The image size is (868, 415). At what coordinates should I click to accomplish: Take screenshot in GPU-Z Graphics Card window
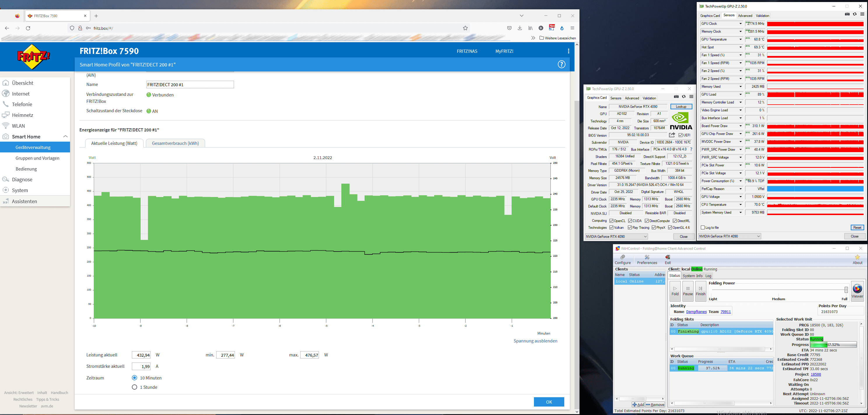(x=676, y=96)
